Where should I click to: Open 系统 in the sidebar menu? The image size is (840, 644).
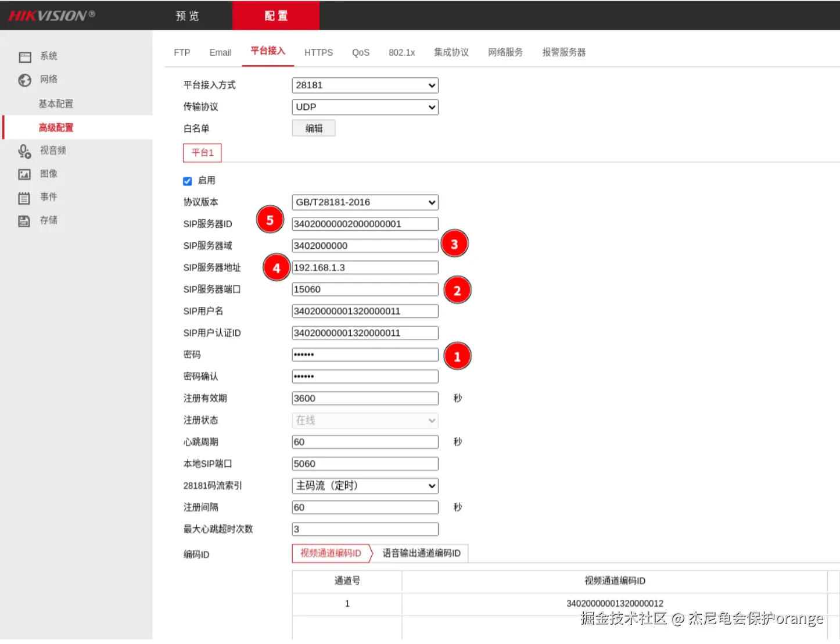click(49, 56)
